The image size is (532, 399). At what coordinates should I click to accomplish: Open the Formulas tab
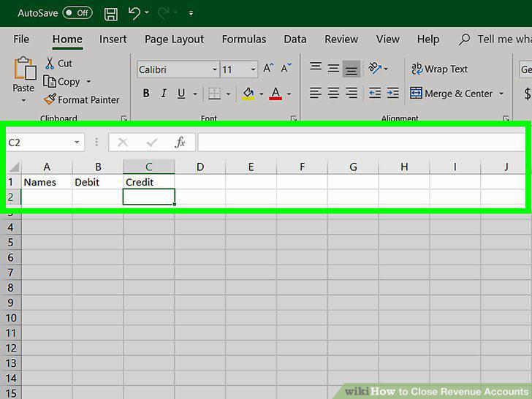(x=244, y=39)
